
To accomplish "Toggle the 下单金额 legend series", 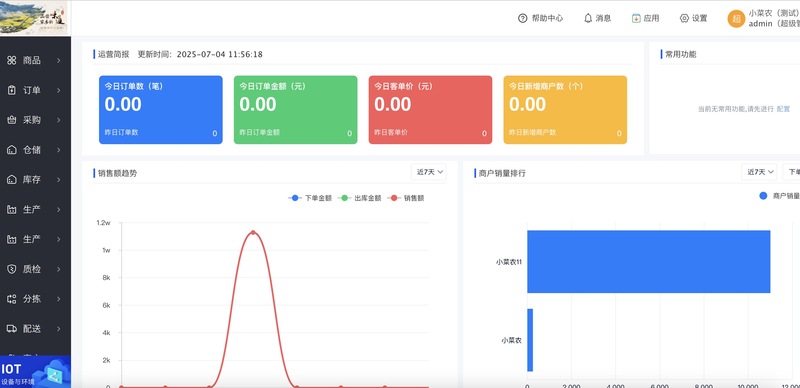I will coord(310,198).
